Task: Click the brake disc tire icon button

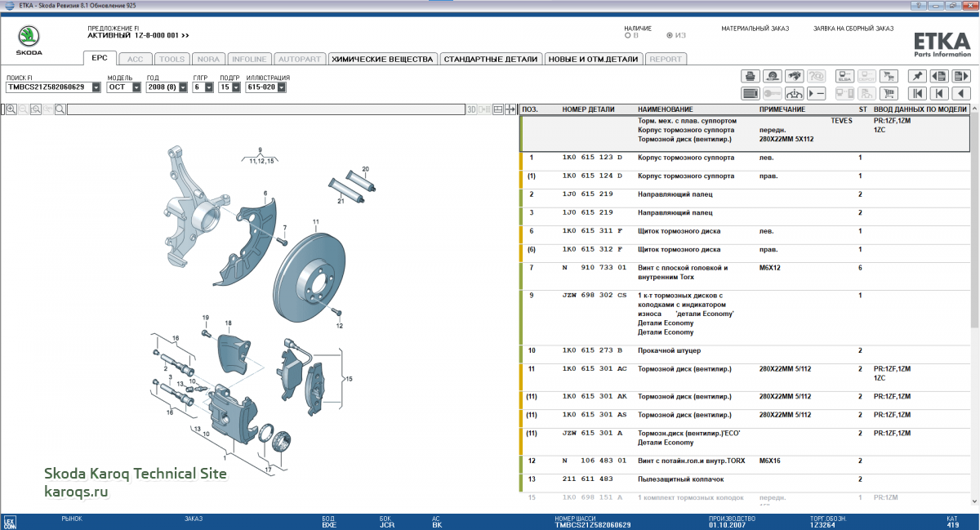Action: pos(772,76)
